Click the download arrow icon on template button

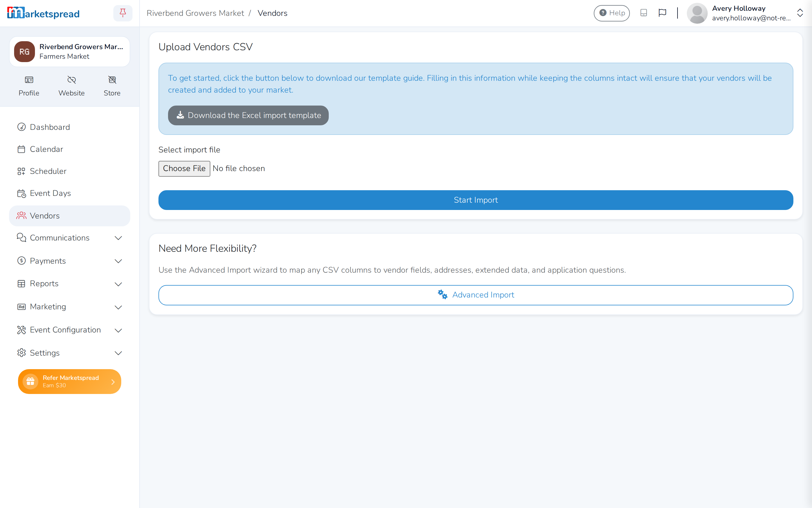point(180,115)
